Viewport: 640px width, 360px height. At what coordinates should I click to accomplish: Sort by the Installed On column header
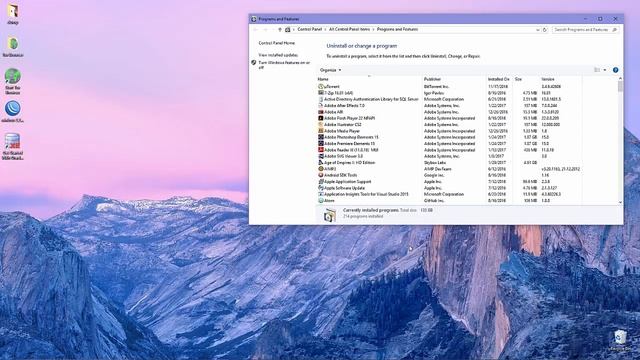tap(500, 79)
